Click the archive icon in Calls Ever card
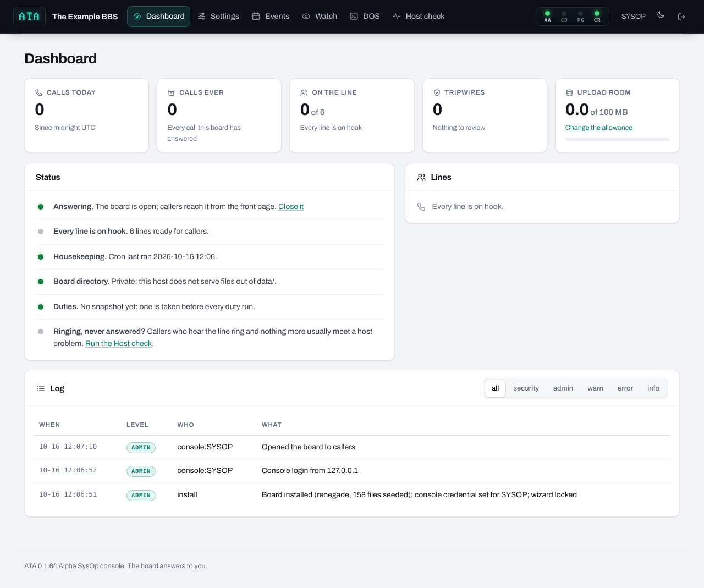This screenshot has width=704, height=588. click(171, 92)
